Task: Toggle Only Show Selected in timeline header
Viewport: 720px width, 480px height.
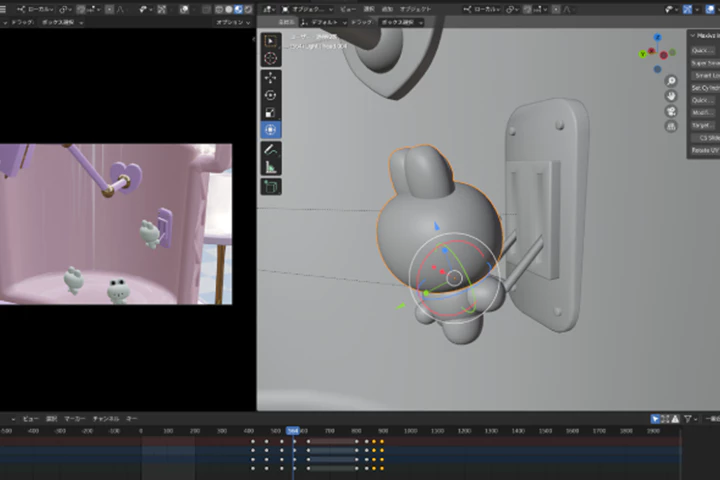Action: (655, 418)
